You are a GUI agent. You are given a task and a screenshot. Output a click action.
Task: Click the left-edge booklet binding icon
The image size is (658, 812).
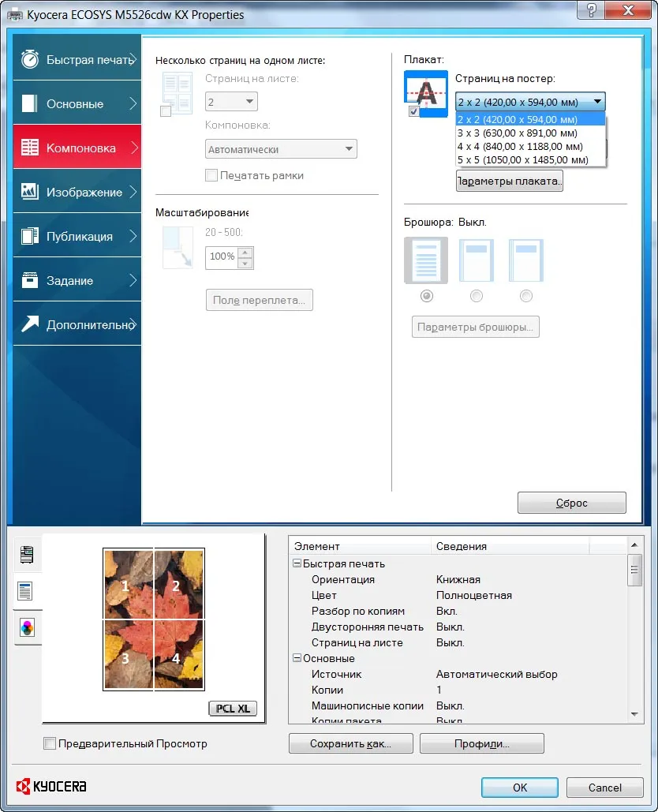[477, 260]
